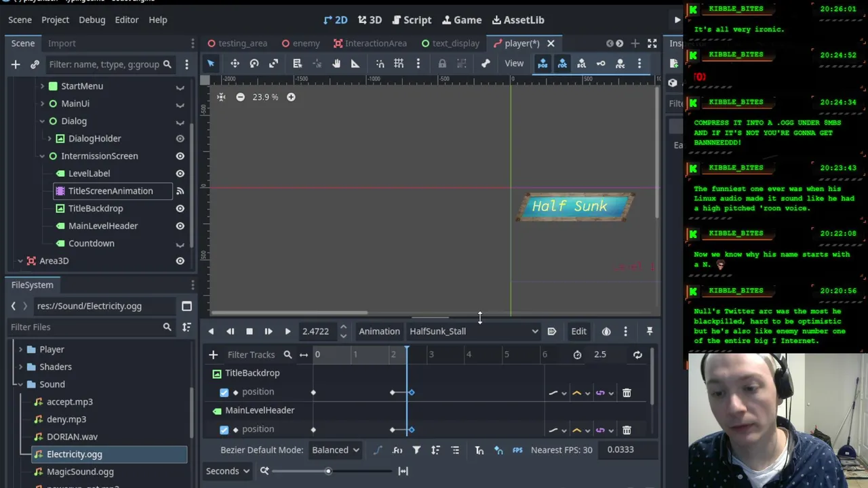Image resolution: width=868 pixels, height=488 pixels.
Task: Switch to the Script workspace
Action: coord(412,20)
